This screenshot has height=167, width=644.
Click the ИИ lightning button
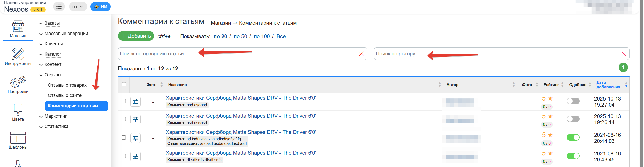100,7
